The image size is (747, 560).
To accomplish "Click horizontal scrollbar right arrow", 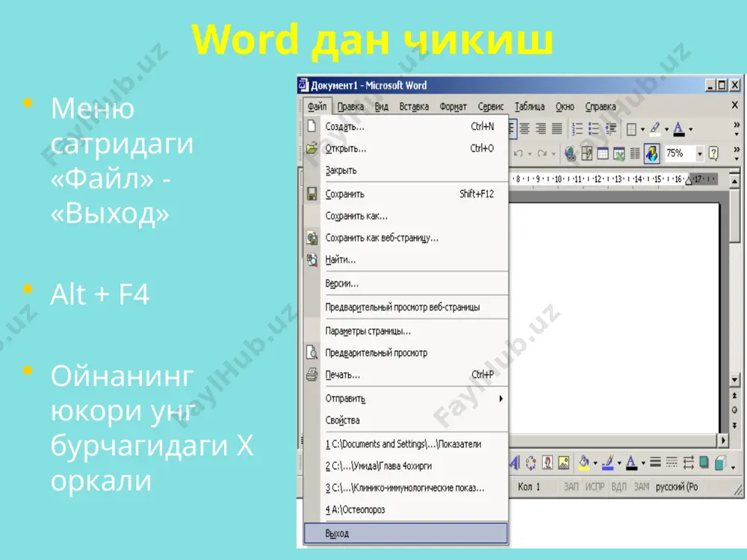I will pos(723,441).
